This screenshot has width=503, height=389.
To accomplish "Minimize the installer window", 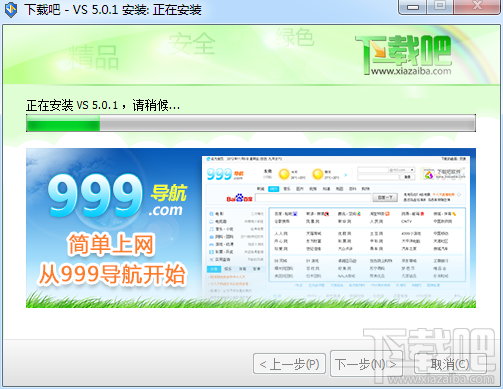I will pyautogui.click(x=413, y=7).
